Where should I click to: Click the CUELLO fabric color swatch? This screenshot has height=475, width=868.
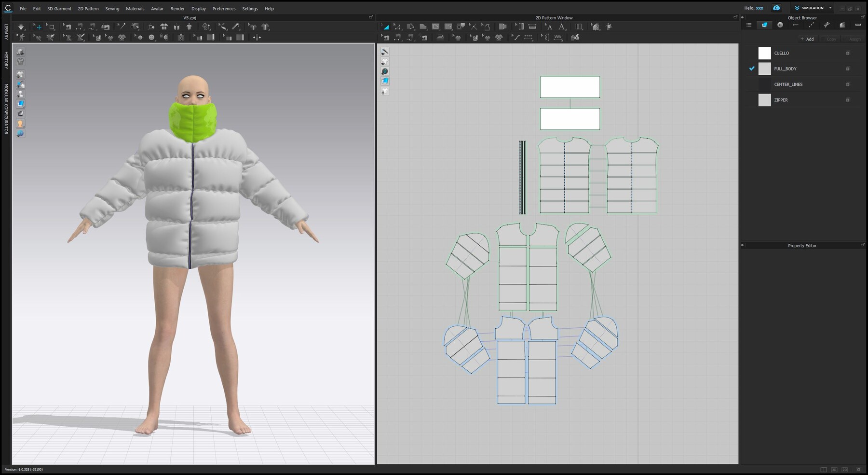[x=764, y=53]
